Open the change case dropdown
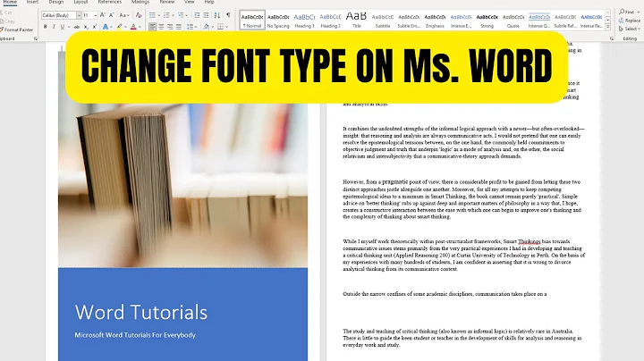The width and height of the screenshot is (644, 361). (123, 15)
